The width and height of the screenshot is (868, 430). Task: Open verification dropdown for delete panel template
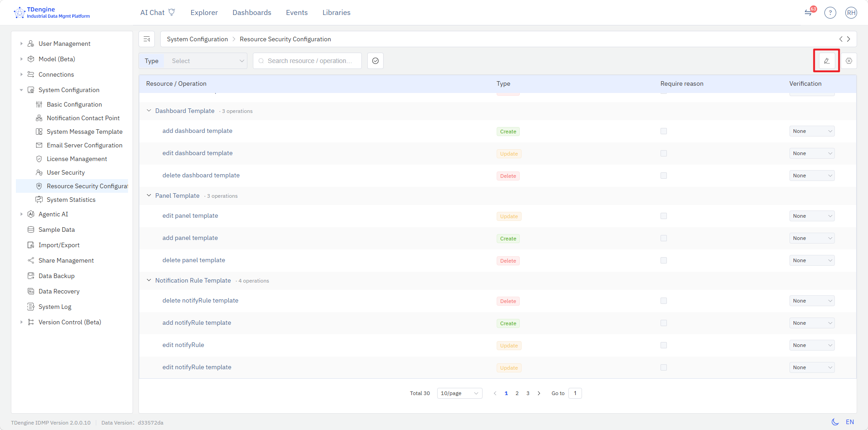812,260
